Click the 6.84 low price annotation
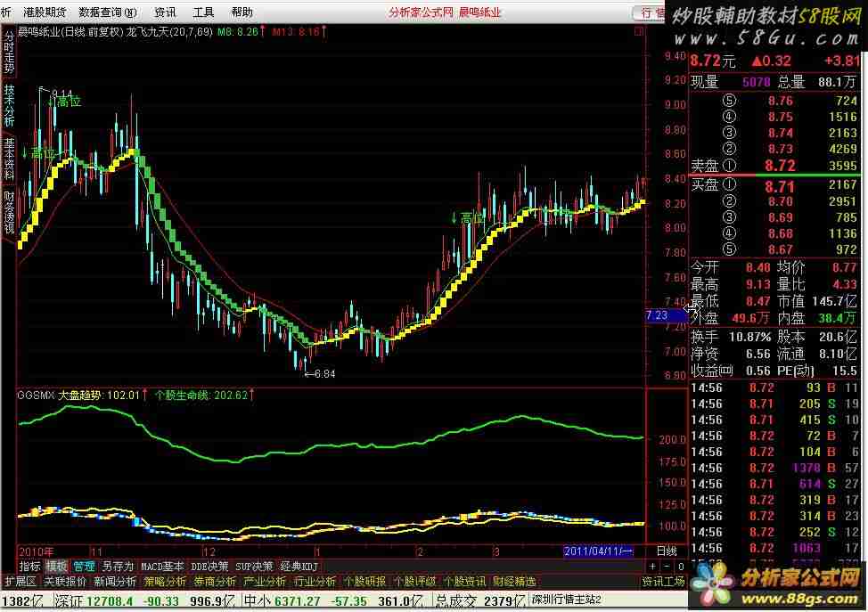The width and height of the screenshot is (868, 612). point(320,374)
